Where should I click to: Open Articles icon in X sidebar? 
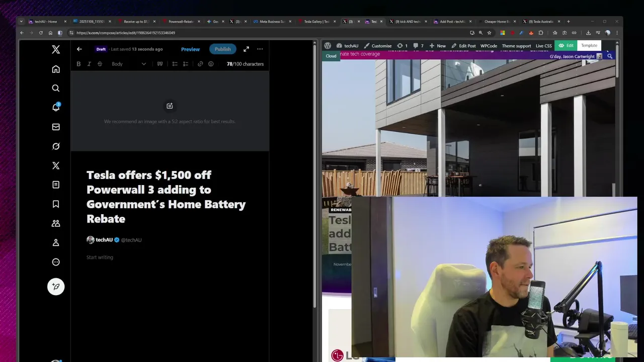pyautogui.click(x=56, y=185)
